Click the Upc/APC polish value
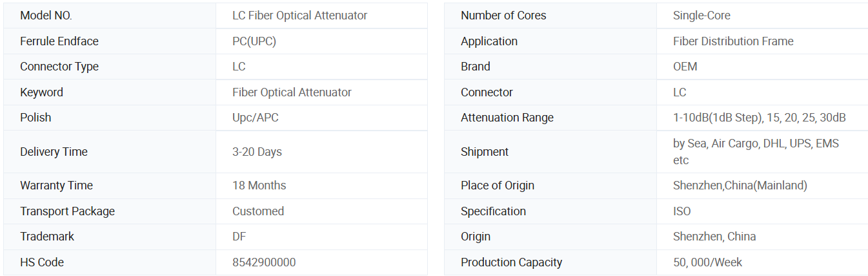Screen dimensions: 868x276 pyautogui.click(x=256, y=118)
